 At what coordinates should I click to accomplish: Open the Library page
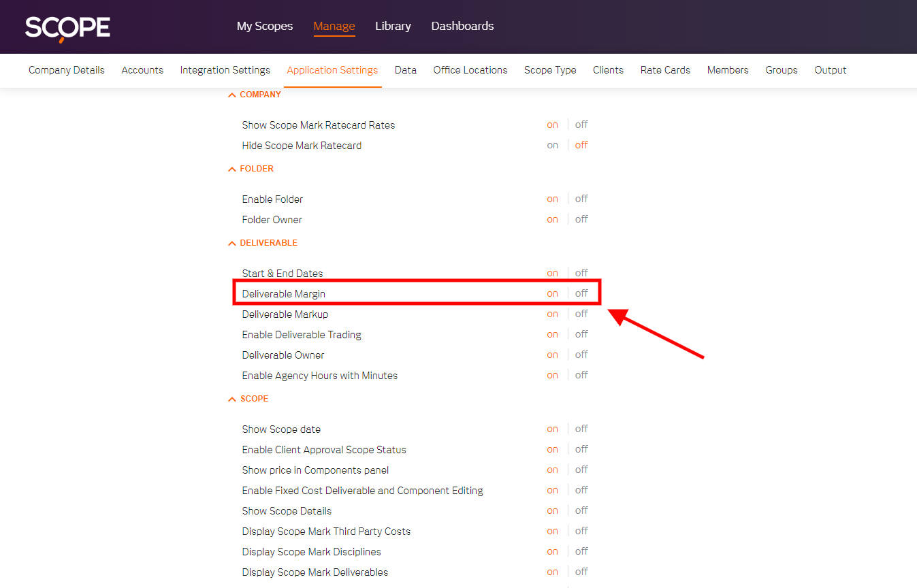point(393,26)
